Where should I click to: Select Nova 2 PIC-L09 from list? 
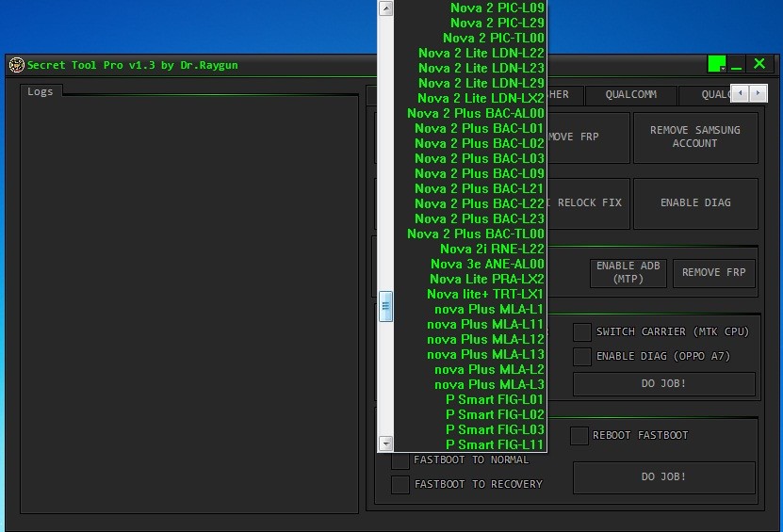tap(470, 8)
